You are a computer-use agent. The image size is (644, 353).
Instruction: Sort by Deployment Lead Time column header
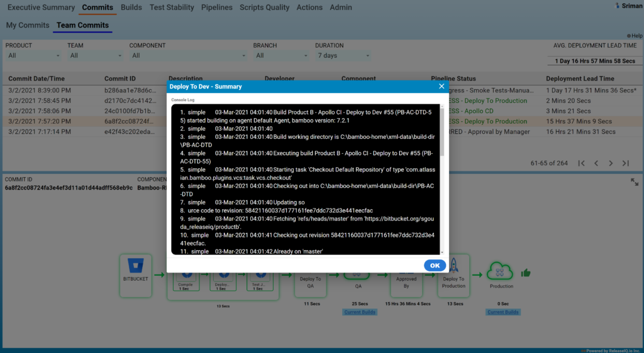tap(580, 79)
